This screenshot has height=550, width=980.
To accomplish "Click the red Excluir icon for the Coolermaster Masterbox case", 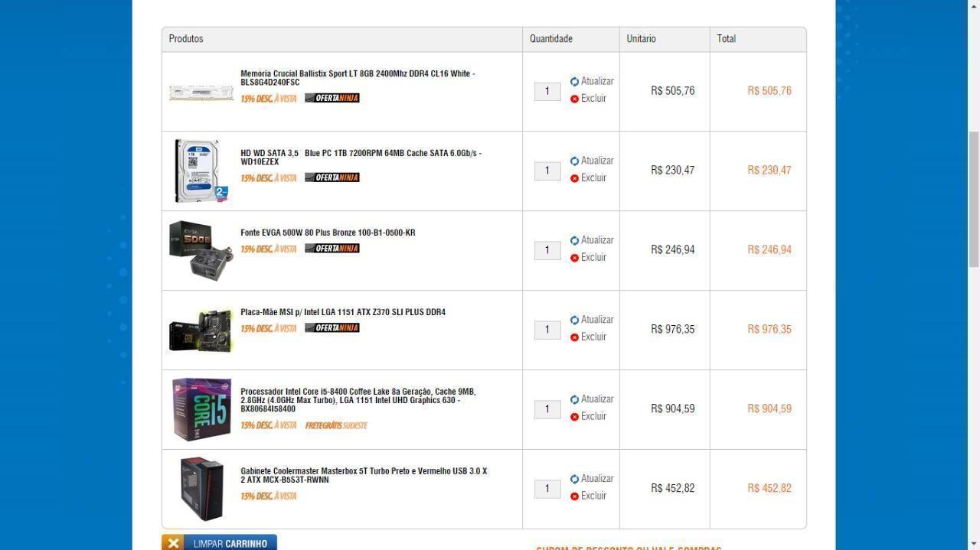I will 574,496.
